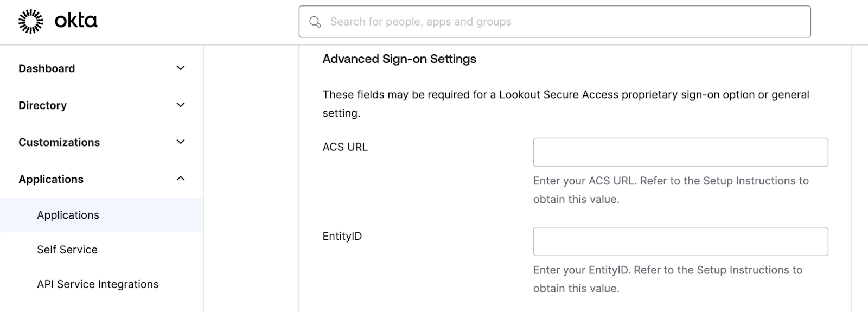The width and height of the screenshot is (868, 312).
Task: Focus the people, apps and groups search field
Action: [554, 22]
